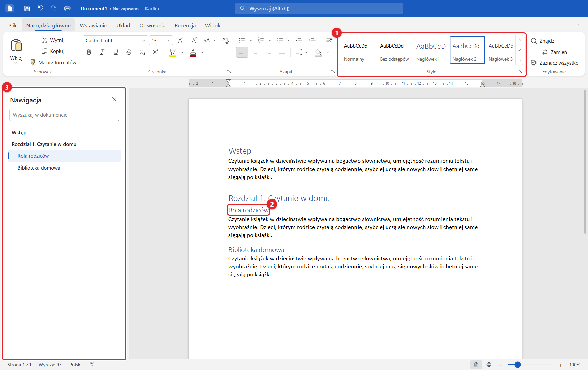Apply subscript formatting

[x=142, y=52]
